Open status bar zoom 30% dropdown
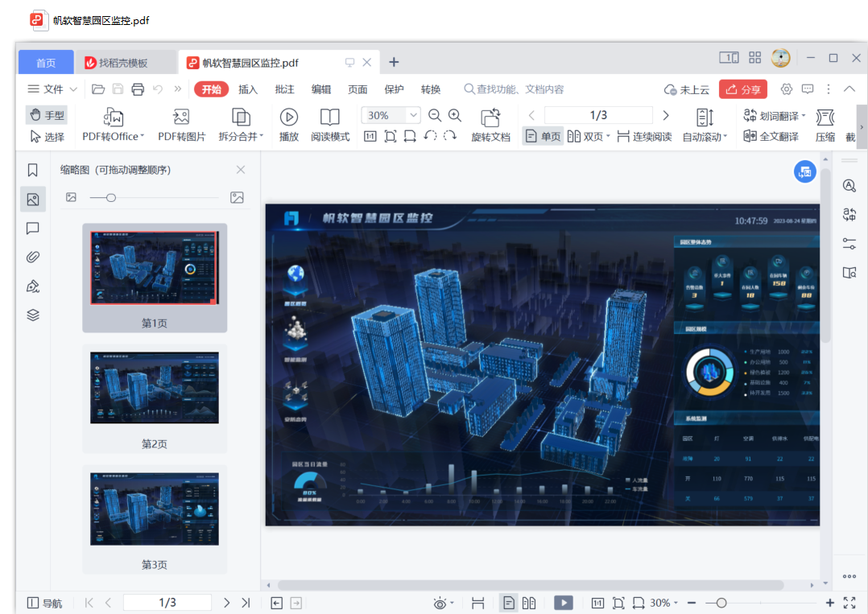Image resolution: width=868 pixels, height=614 pixels. click(x=663, y=603)
